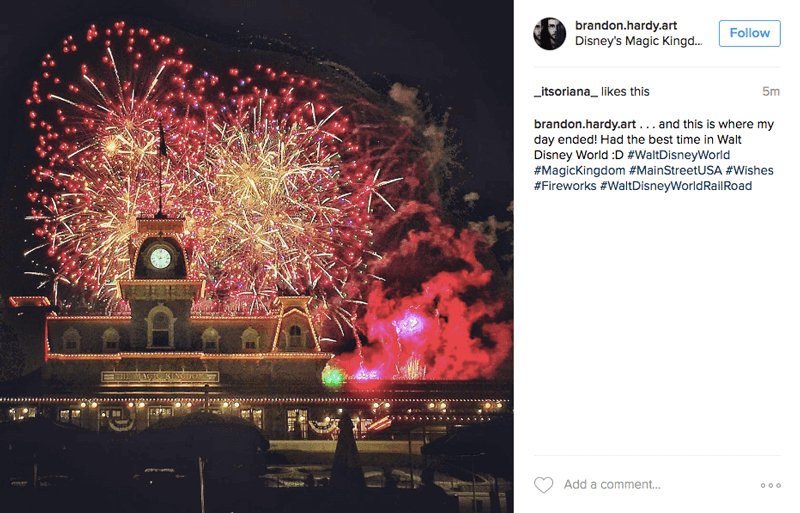Open brandon.hardy.art name in caption
800x513 pixels.
click(585, 124)
